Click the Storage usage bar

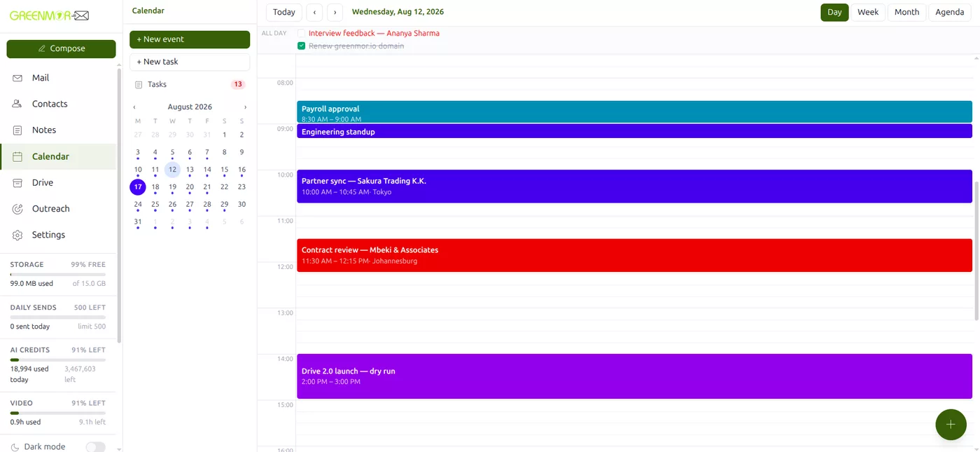pyautogui.click(x=58, y=275)
